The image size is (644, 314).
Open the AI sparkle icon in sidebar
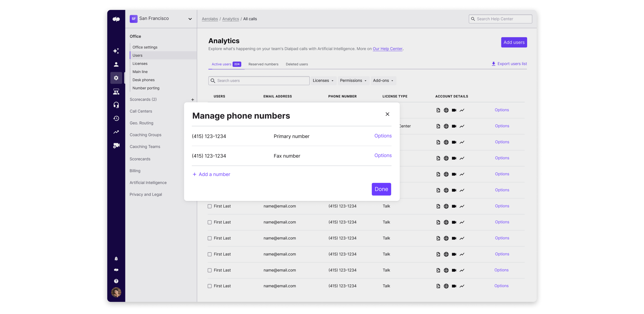point(116,51)
